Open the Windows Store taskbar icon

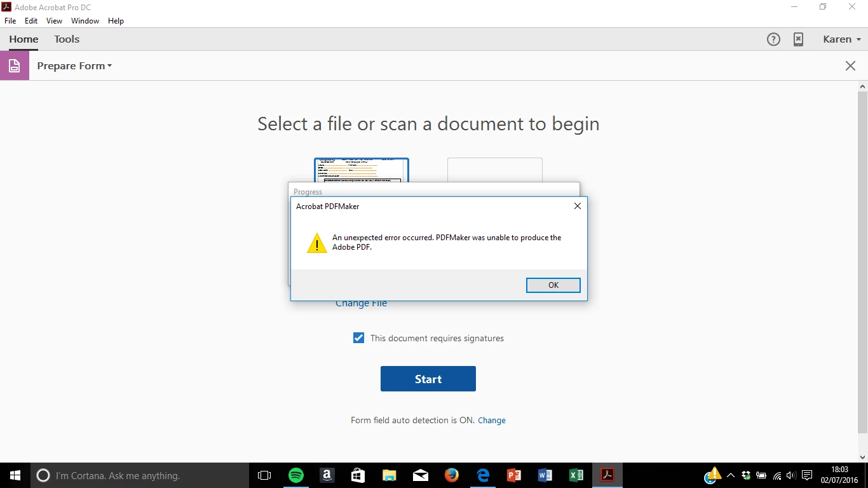358,475
